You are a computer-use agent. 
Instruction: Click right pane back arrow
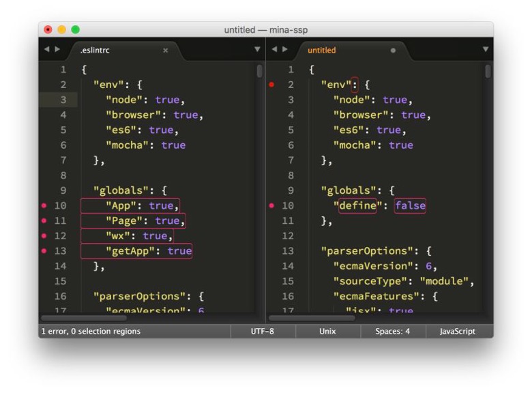[274, 49]
